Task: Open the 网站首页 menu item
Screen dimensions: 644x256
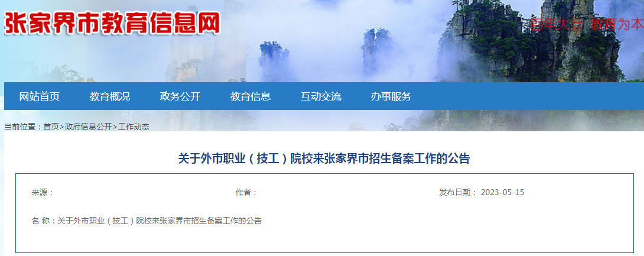Action: coord(40,96)
